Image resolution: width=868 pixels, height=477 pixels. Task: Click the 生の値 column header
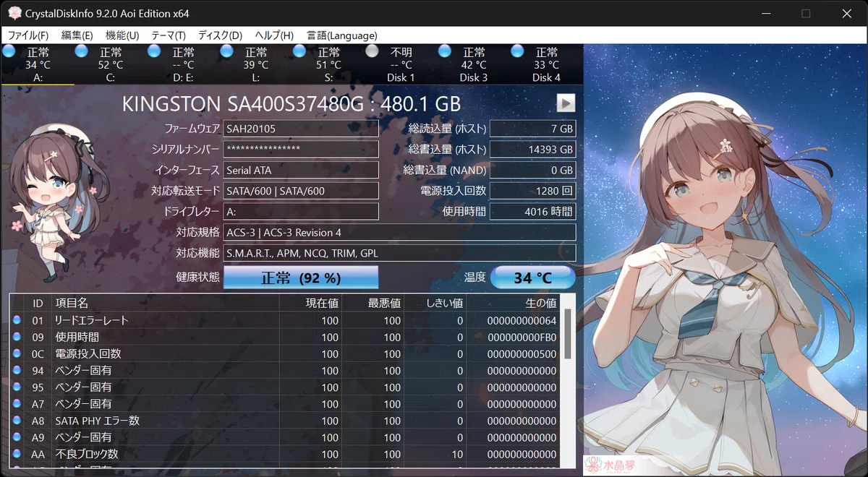coord(513,303)
